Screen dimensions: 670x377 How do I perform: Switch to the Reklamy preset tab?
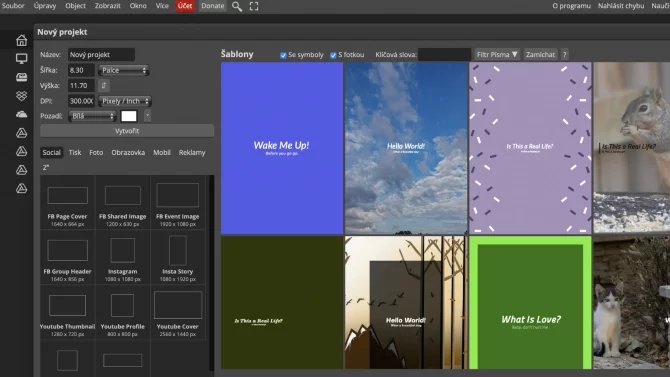point(192,153)
